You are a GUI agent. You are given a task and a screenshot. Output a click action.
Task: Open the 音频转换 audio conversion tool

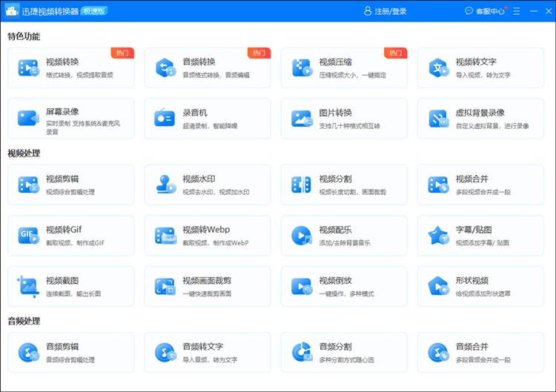(x=207, y=67)
